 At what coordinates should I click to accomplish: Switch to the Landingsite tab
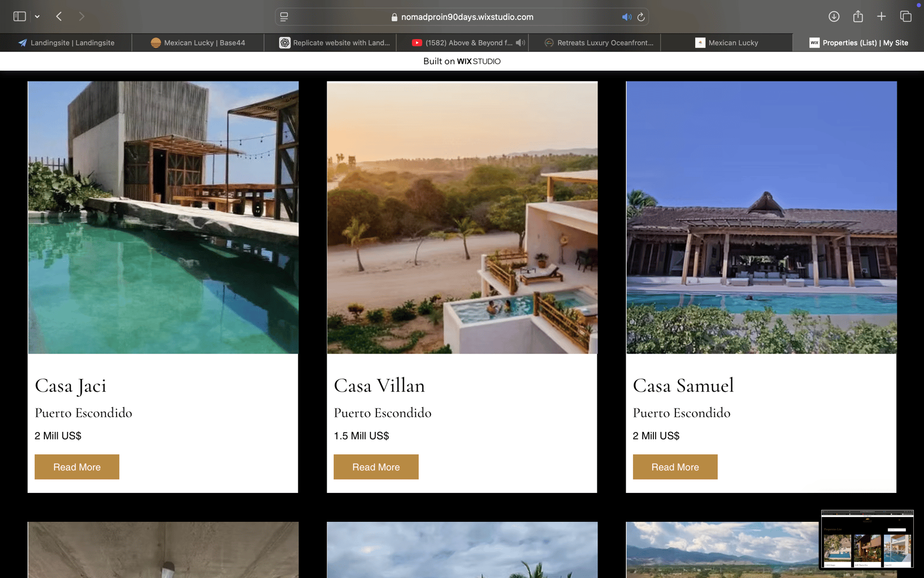pyautogui.click(x=66, y=43)
